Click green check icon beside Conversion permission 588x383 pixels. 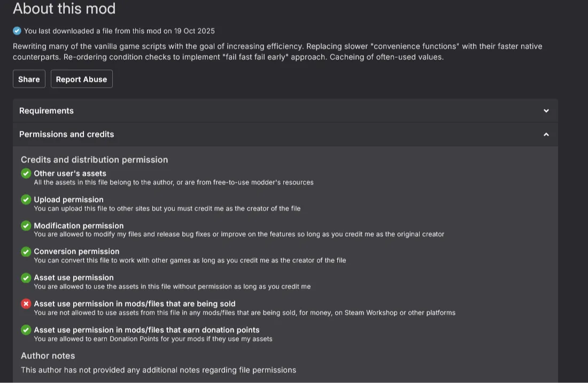click(x=26, y=251)
